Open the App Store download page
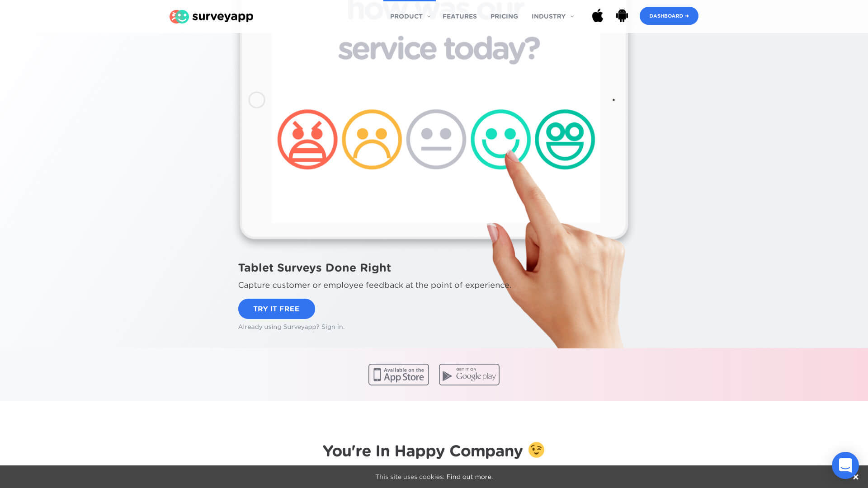 coord(399,374)
